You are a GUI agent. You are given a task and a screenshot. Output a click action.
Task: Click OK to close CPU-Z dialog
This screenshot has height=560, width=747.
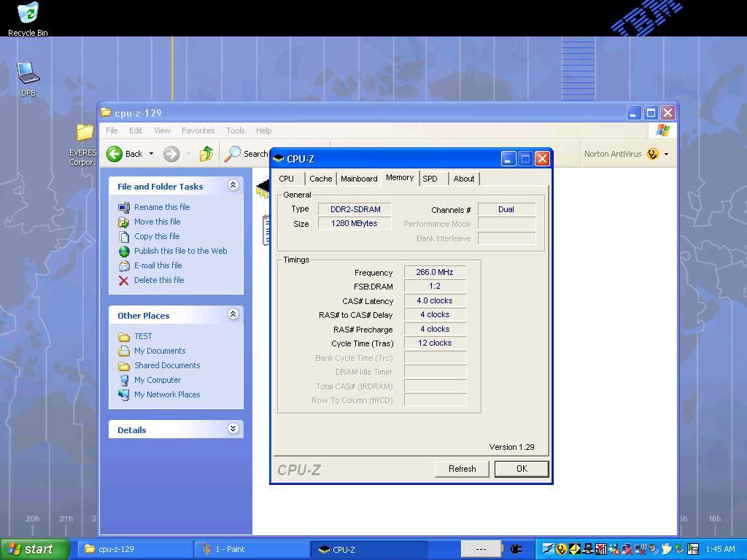[x=521, y=469]
